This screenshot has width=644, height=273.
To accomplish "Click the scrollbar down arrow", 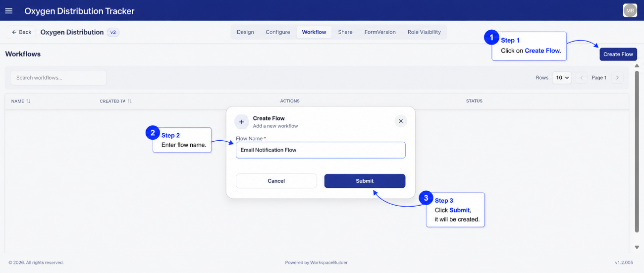I will (637, 247).
